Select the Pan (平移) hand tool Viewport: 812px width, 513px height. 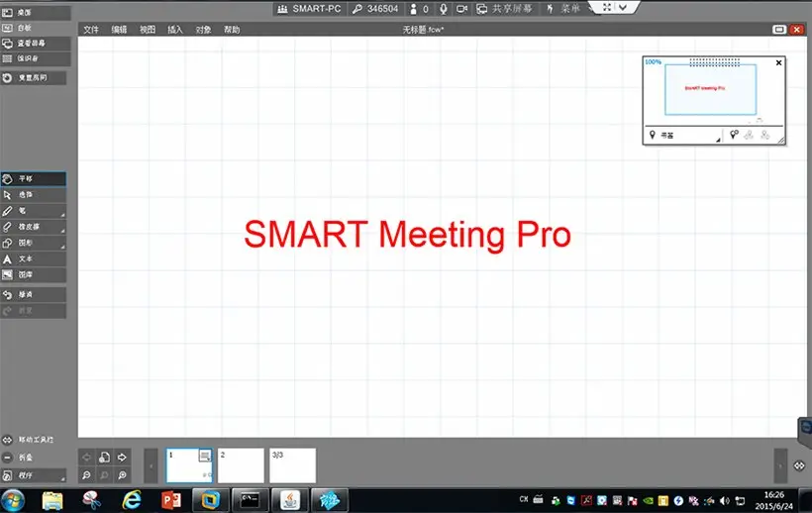(33, 179)
